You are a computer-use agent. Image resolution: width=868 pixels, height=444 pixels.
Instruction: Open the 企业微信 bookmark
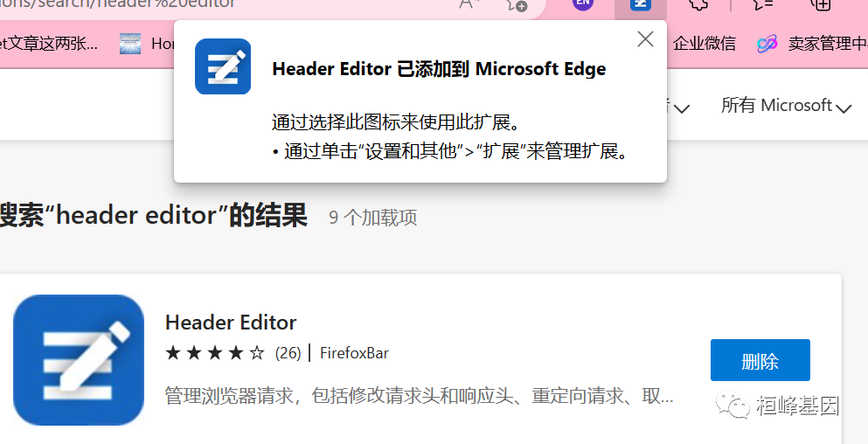pos(705,43)
